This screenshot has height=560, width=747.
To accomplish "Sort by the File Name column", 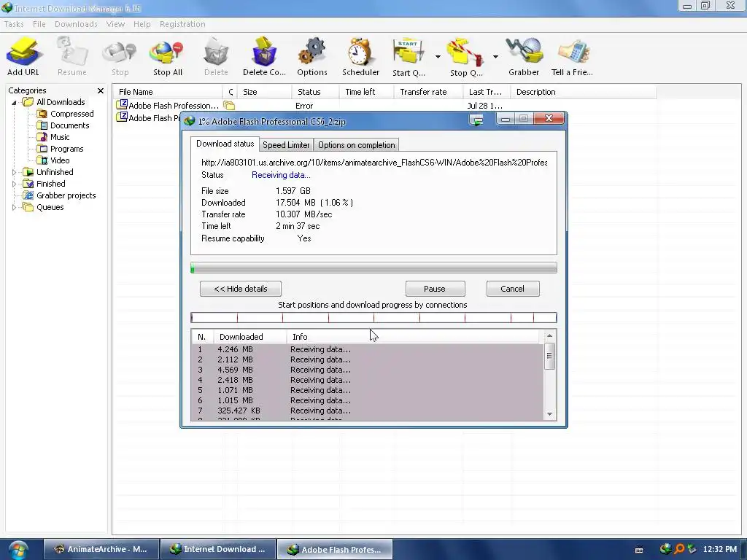I will tap(167, 92).
